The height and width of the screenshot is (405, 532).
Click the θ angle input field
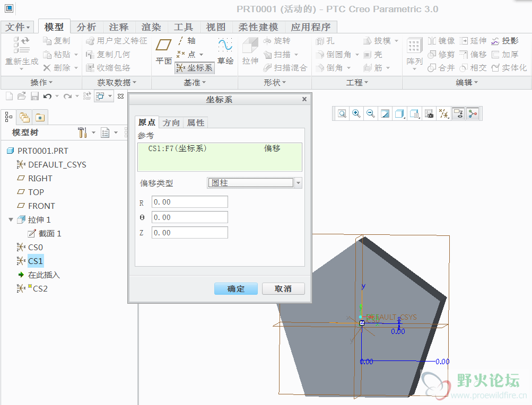(x=190, y=217)
